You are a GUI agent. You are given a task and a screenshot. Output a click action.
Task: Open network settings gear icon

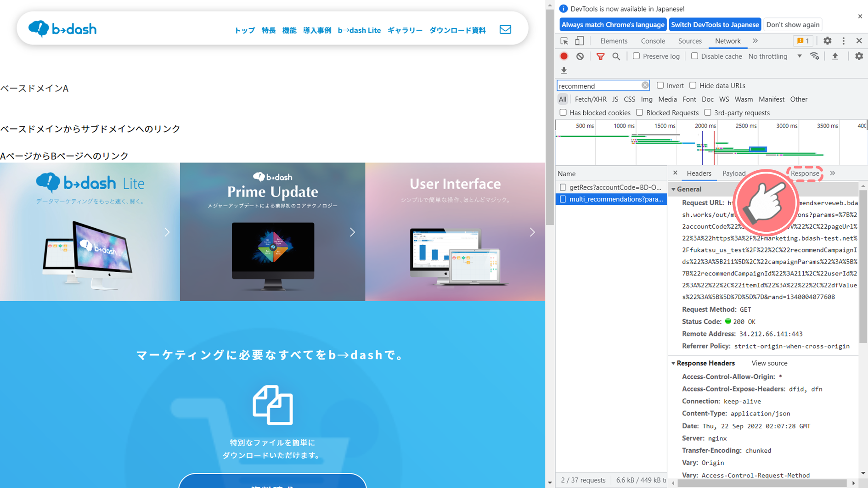coord(859,56)
